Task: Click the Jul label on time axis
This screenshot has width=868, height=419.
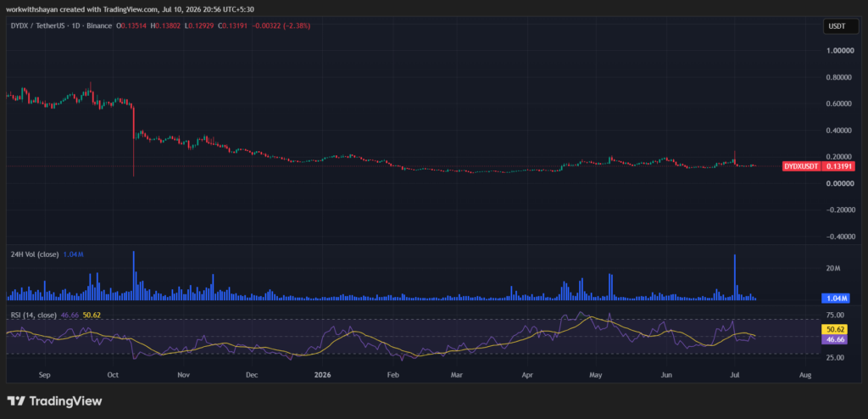Action: (x=735, y=375)
